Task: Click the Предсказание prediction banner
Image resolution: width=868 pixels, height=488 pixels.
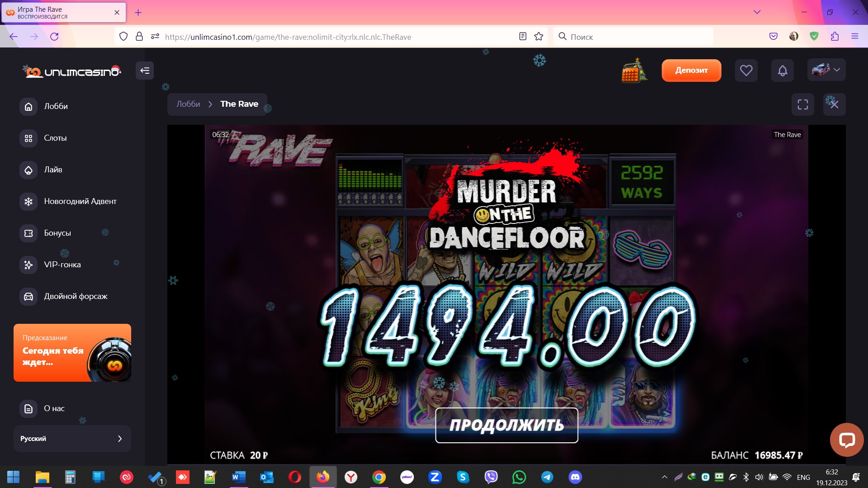Action: (72, 353)
